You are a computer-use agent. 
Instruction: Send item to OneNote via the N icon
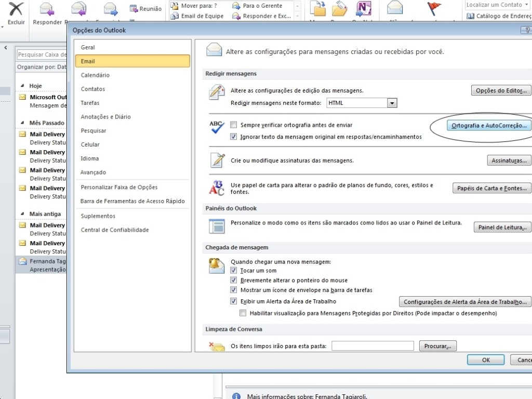[363, 9]
